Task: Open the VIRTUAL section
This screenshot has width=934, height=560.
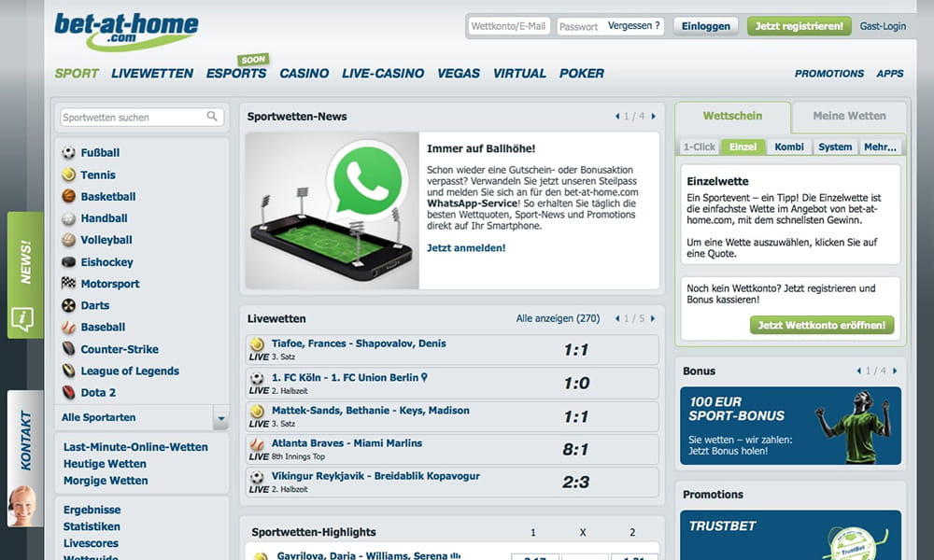Action: point(519,74)
